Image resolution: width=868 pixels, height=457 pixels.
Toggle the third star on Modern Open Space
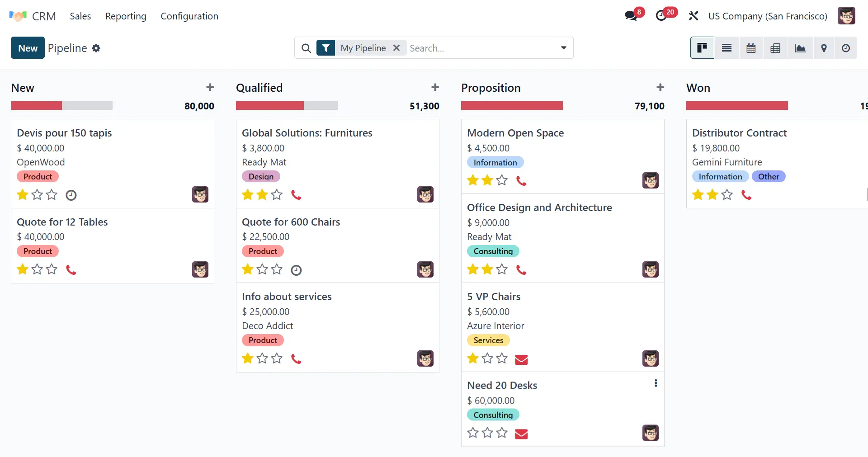pos(502,180)
